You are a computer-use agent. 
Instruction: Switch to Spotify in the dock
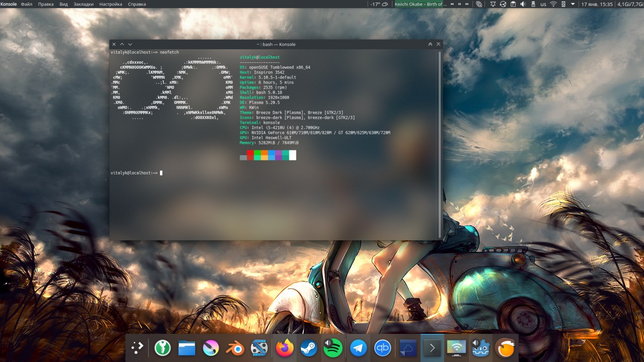click(x=333, y=348)
